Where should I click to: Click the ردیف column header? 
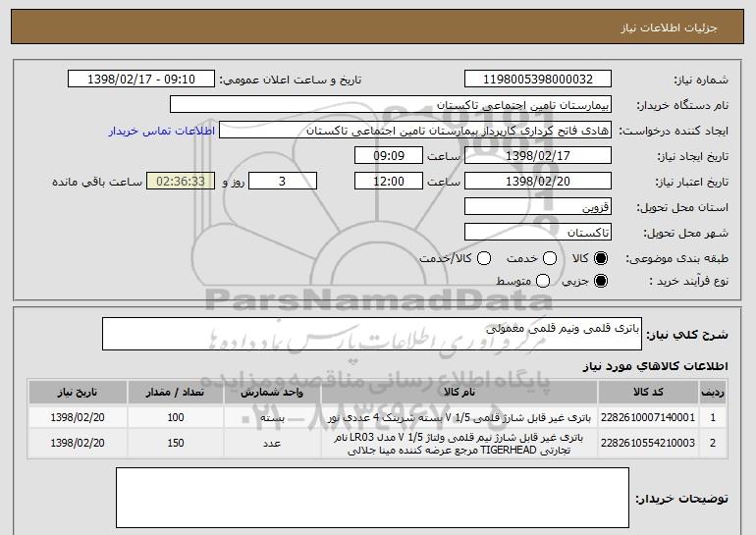[x=713, y=393]
